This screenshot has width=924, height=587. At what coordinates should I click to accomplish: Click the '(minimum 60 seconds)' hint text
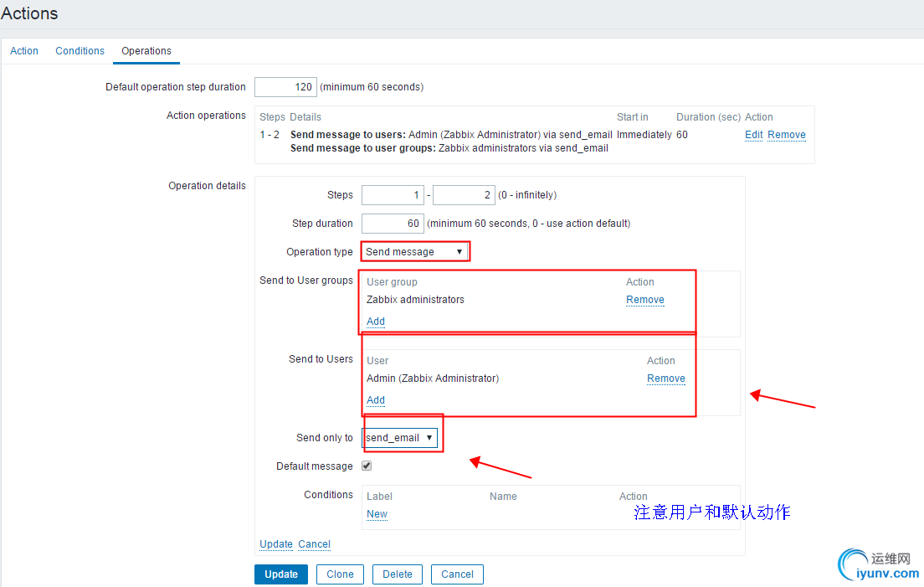click(x=372, y=86)
